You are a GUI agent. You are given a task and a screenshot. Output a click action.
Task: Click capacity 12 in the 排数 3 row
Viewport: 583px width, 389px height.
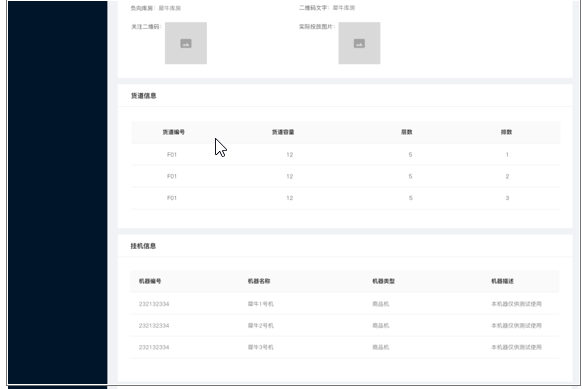[290, 198]
